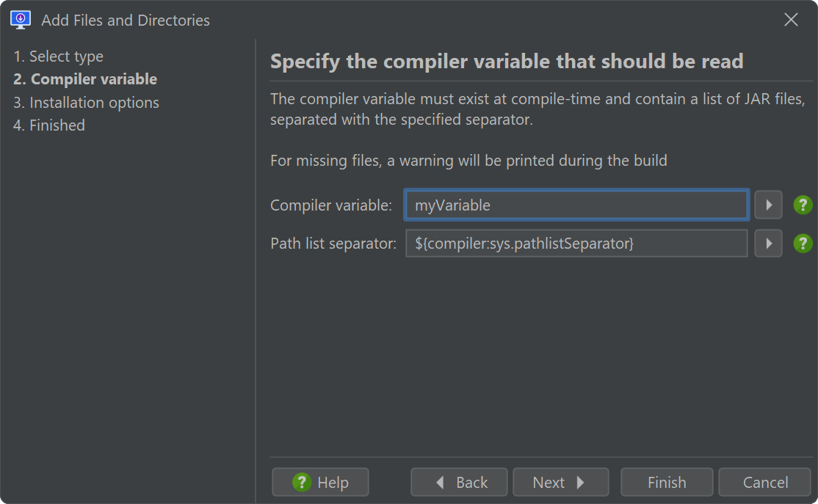Click the Cancel button
The height and width of the screenshot is (504, 818).
point(765,482)
